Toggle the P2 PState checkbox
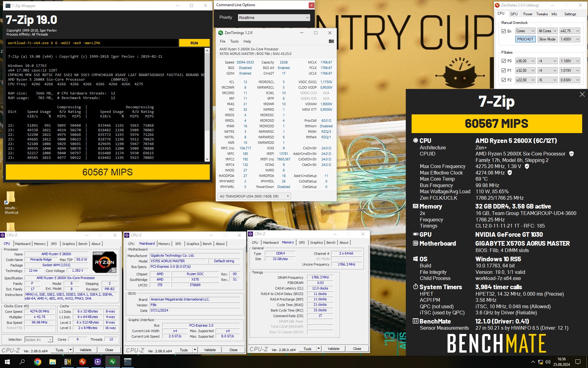This screenshot has width=588, height=368. click(x=503, y=80)
